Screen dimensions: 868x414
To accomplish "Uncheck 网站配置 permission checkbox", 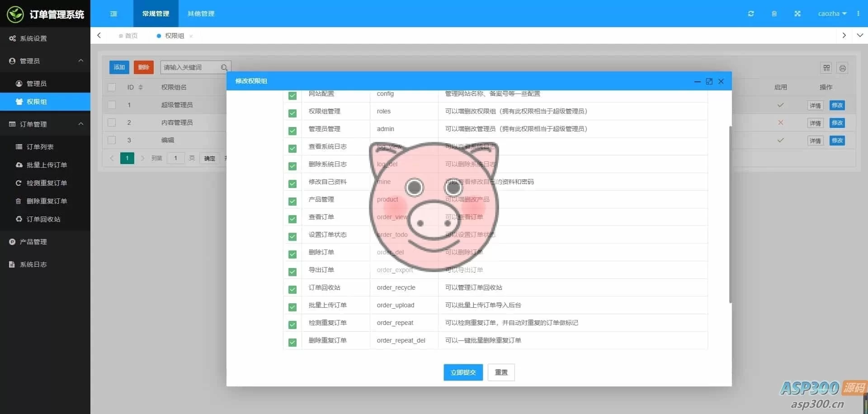I will point(292,95).
